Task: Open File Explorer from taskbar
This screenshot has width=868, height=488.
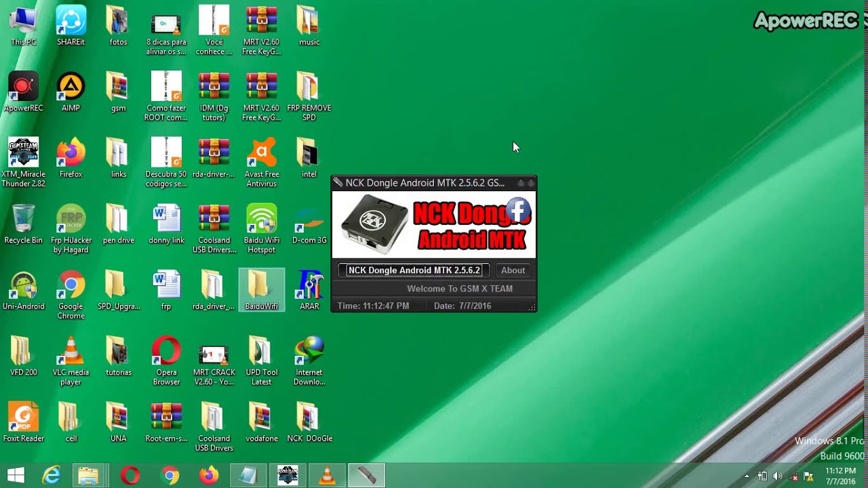Action: coord(88,476)
